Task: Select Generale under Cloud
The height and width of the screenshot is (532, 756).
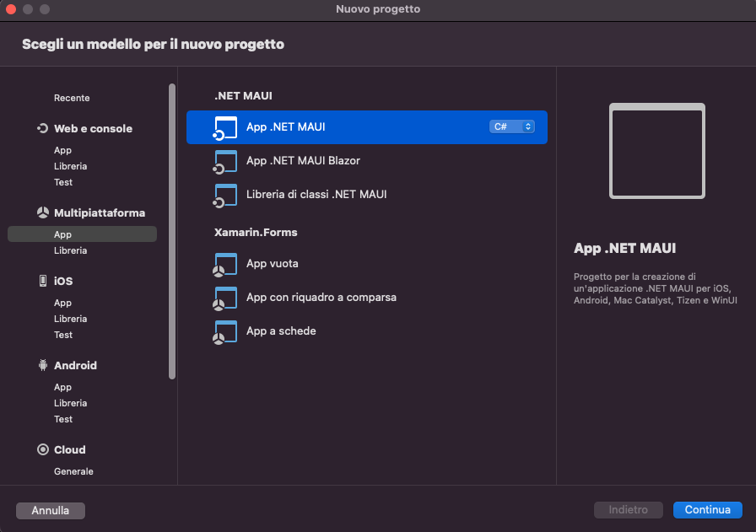Action: point(73,471)
